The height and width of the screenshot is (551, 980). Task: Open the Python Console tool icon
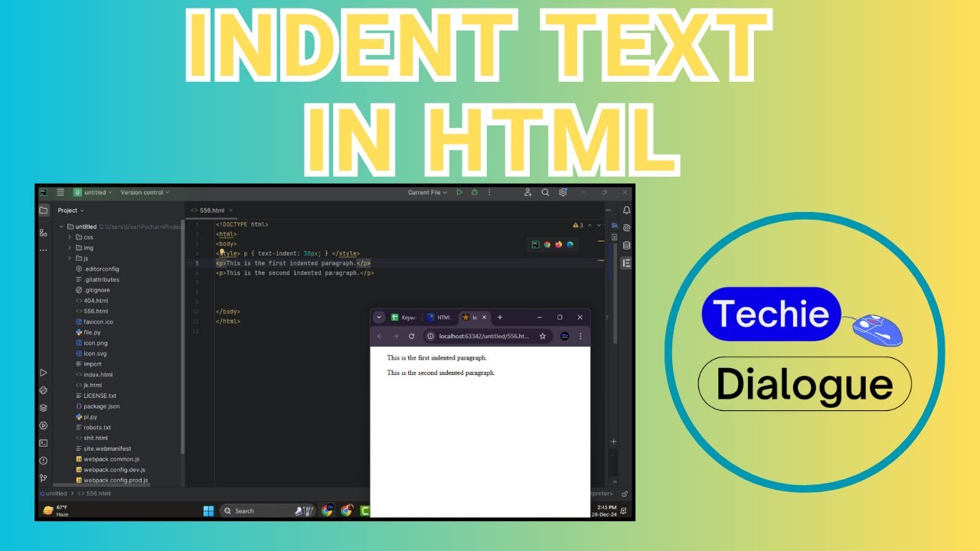click(x=44, y=390)
